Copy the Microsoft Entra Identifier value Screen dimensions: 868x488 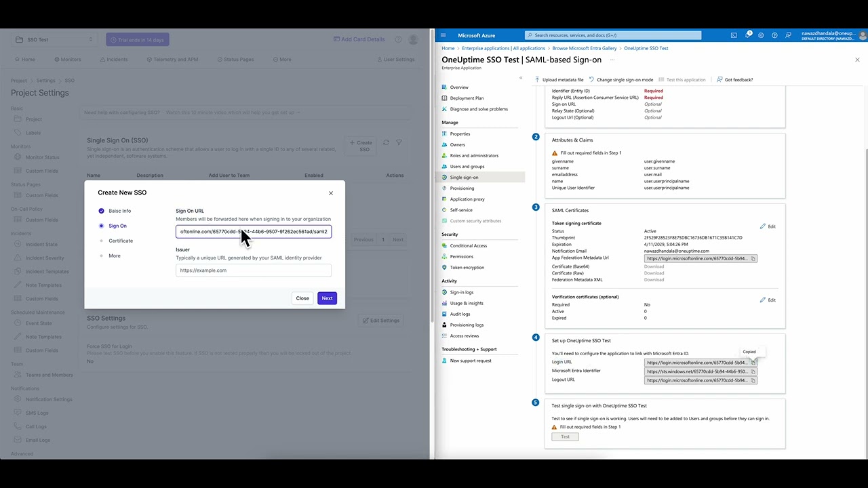coord(753,371)
